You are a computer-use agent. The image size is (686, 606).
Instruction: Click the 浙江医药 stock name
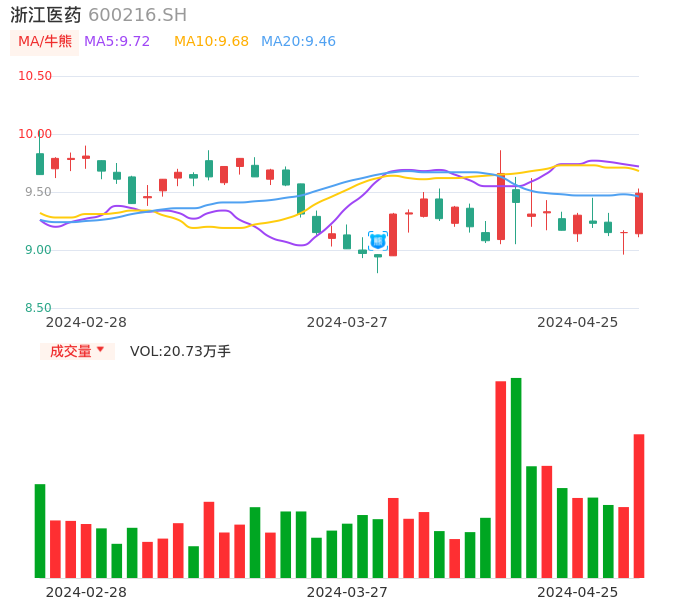[45, 15]
